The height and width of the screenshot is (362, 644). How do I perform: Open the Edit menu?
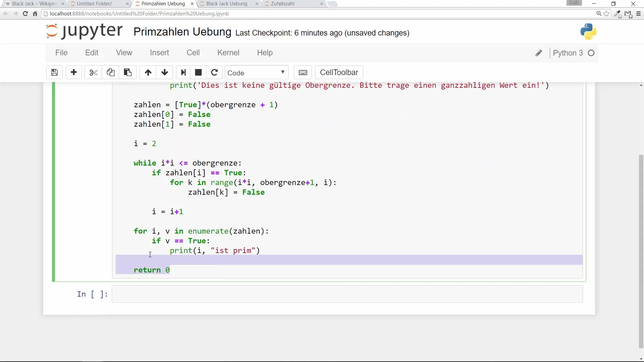click(92, 53)
